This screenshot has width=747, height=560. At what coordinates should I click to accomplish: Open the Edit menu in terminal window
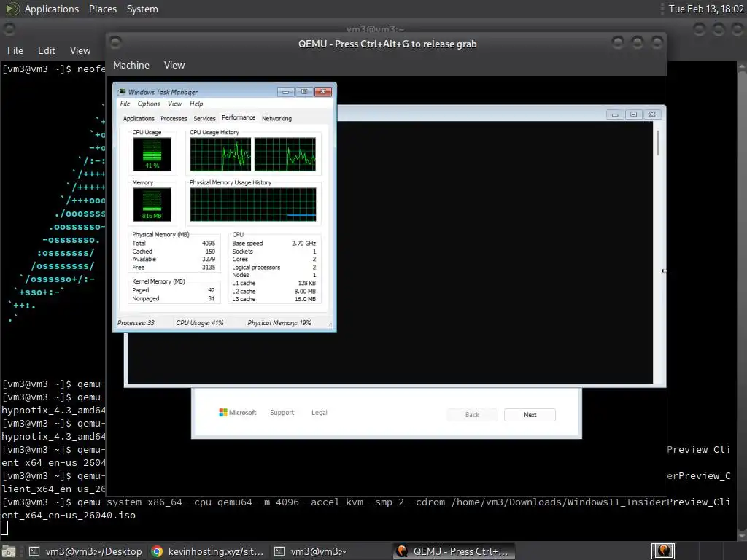tap(46, 50)
